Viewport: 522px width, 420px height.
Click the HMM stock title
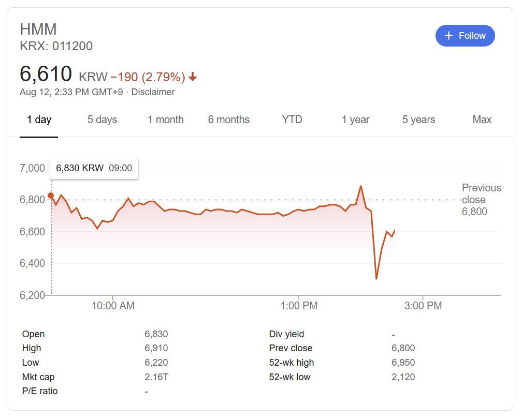click(38, 29)
